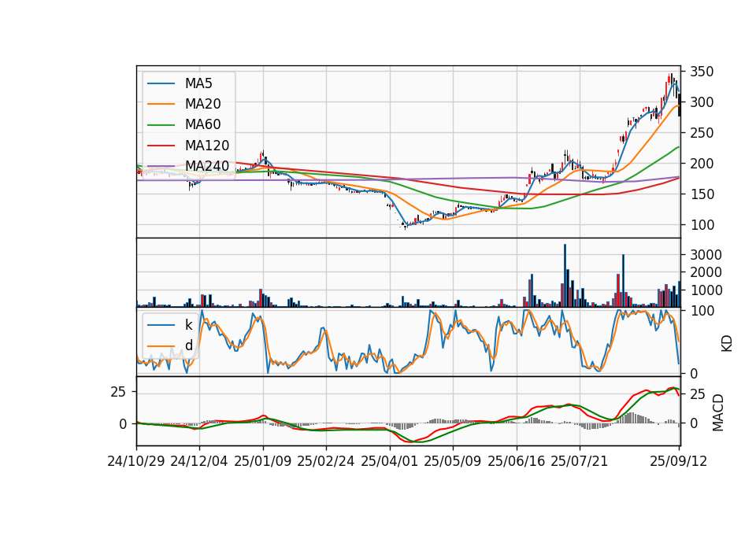Screen dimensions: 756x543
Task: Click the KD axis title
Action: tap(727, 344)
